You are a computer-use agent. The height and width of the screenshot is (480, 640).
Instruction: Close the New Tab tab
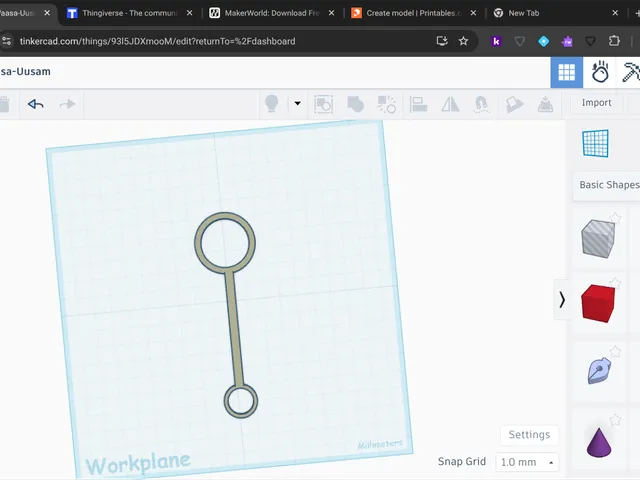click(615, 13)
